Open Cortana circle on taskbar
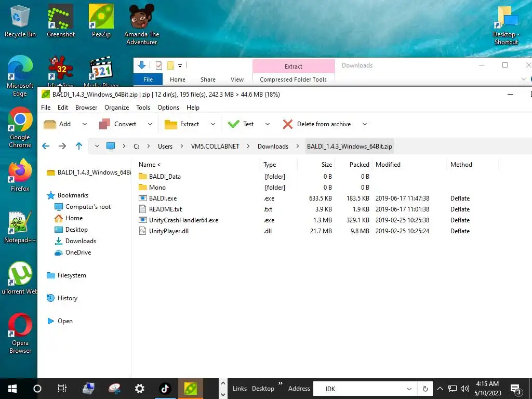 point(37,389)
